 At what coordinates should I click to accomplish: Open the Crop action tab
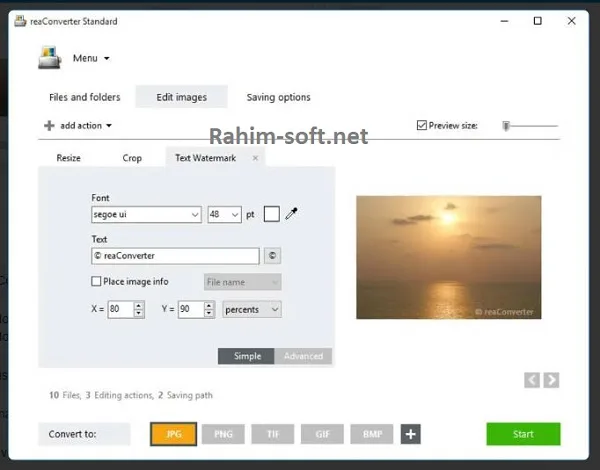[132, 158]
